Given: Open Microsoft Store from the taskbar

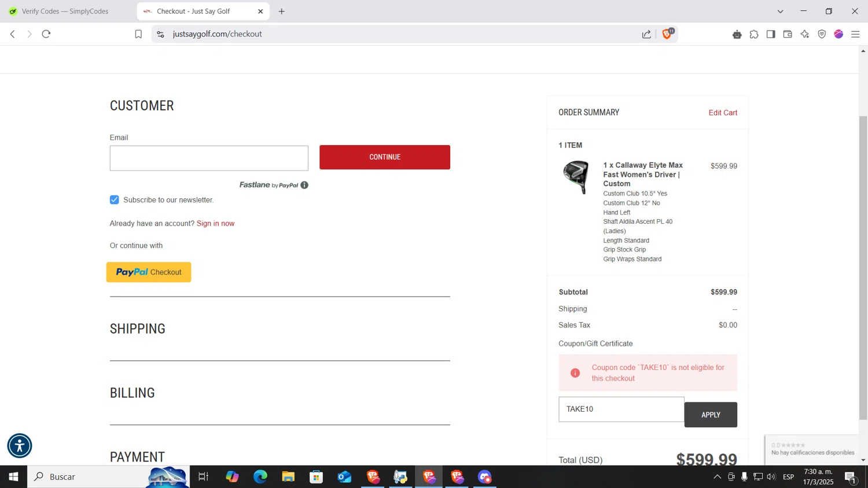Looking at the screenshot, I should point(316,477).
